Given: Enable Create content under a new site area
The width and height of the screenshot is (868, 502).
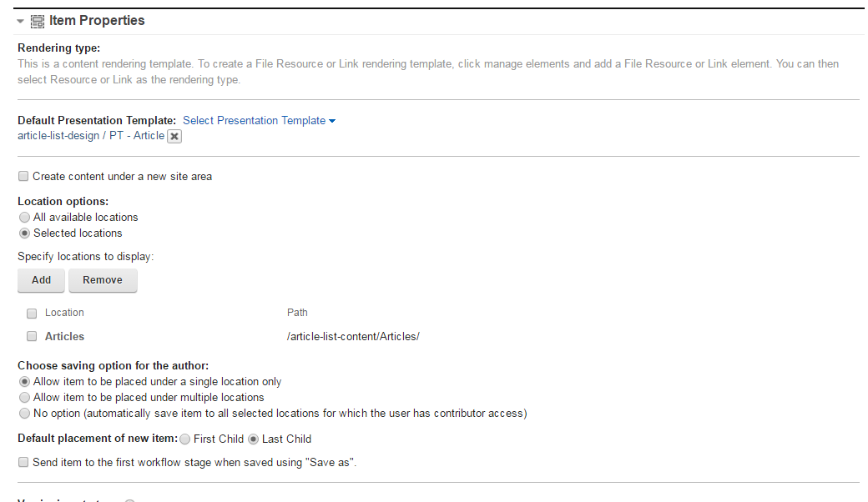Looking at the screenshot, I should pyautogui.click(x=23, y=176).
